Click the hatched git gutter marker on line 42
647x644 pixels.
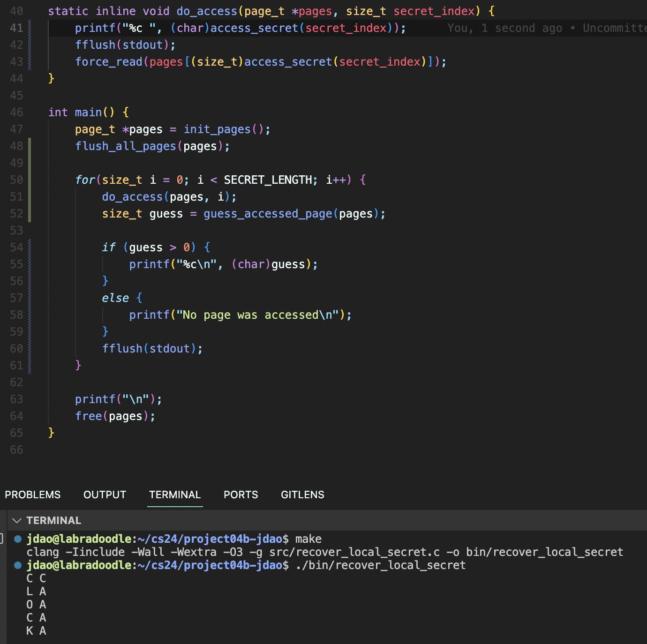point(30,45)
